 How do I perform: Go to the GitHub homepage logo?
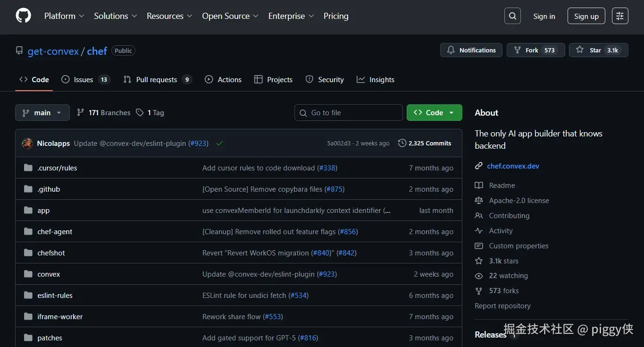coord(23,16)
